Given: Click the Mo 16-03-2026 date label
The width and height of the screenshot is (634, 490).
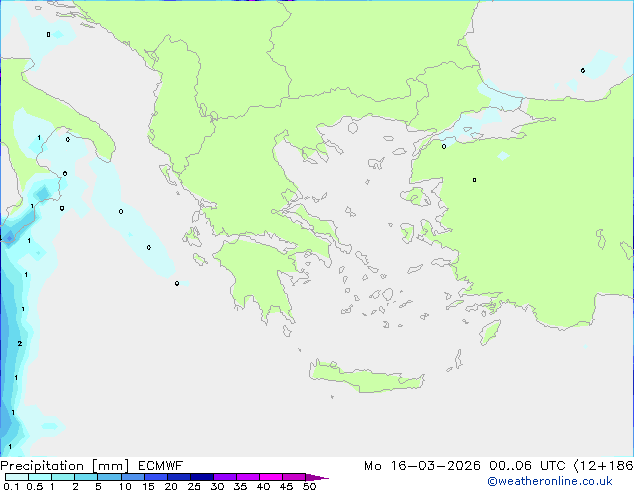Looking at the screenshot, I should coord(422,466).
